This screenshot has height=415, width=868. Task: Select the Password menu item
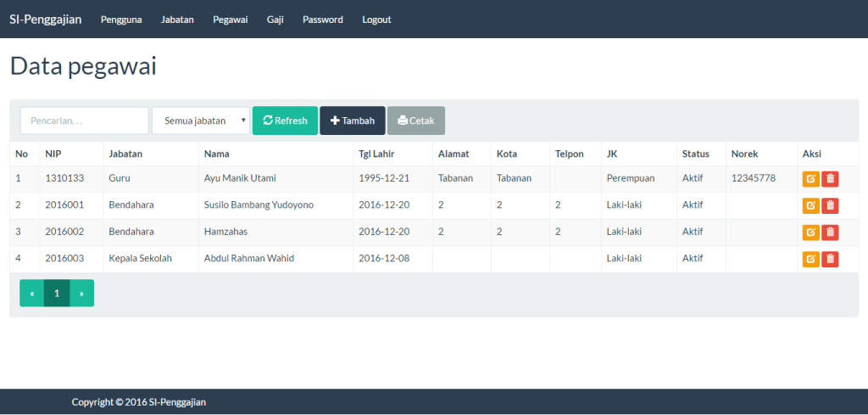point(322,20)
